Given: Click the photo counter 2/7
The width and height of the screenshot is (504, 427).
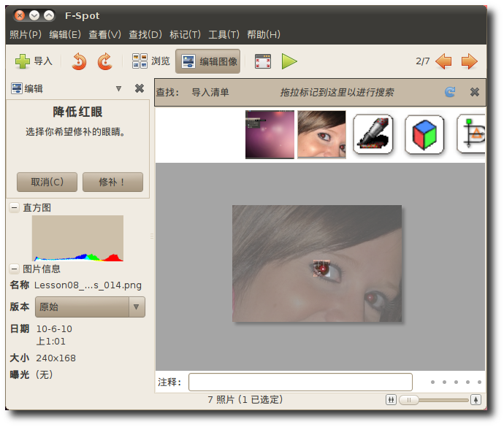Looking at the screenshot, I should tap(423, 61).
